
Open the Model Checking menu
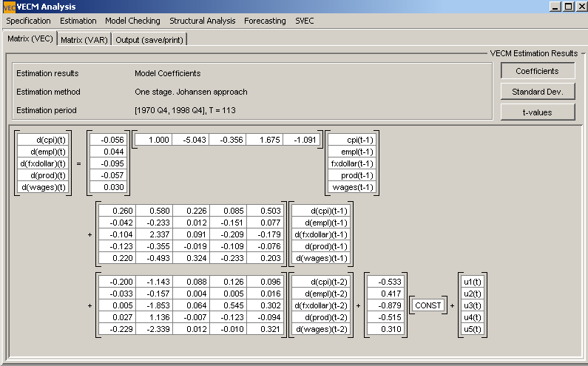click(132, 21)
